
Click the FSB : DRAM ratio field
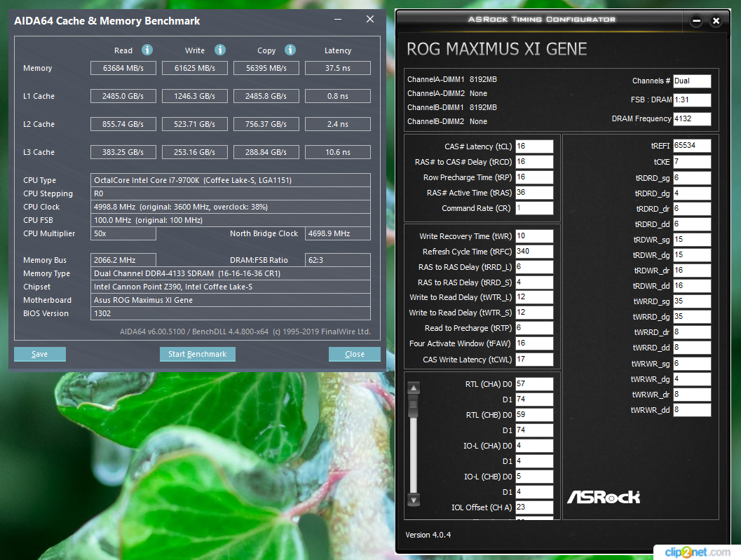coord(692,100)
